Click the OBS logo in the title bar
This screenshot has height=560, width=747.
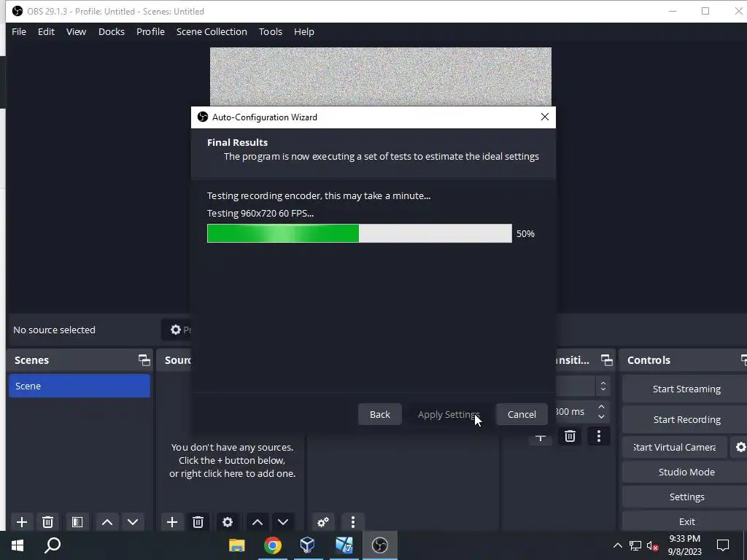(x=18, y=11)
